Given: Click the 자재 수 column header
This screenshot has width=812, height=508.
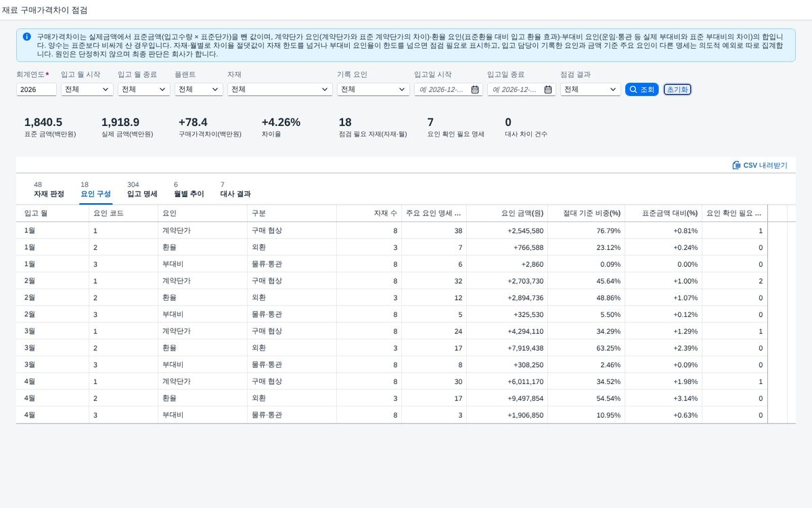Looking at the screenshot, I should tap(369, 213).
